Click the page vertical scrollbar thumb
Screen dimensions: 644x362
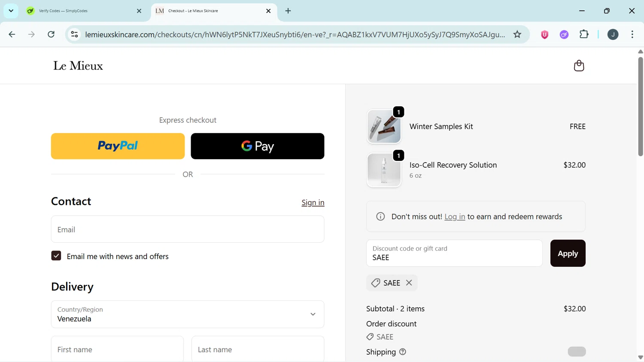point(640,106)
